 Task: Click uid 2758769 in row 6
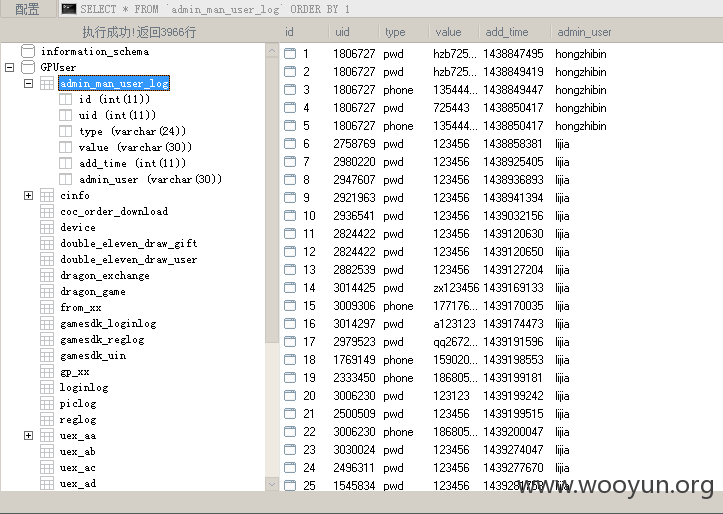click(x=354, y=144)
